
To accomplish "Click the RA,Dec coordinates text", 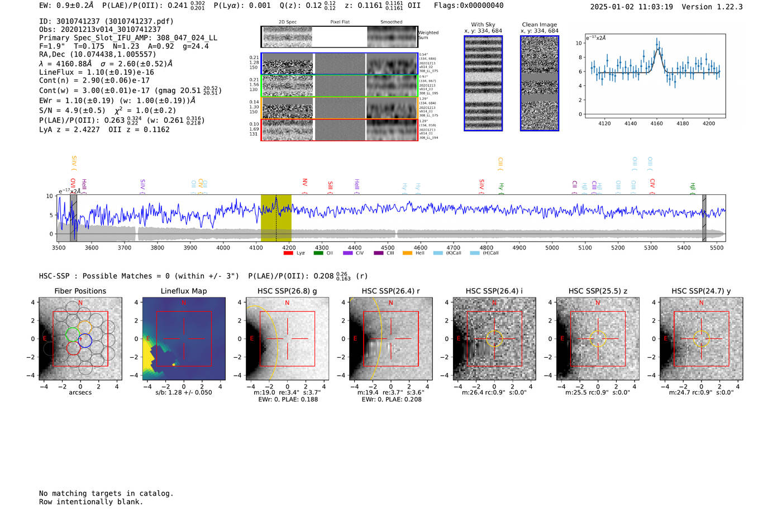I will click(x=98, y=55).
